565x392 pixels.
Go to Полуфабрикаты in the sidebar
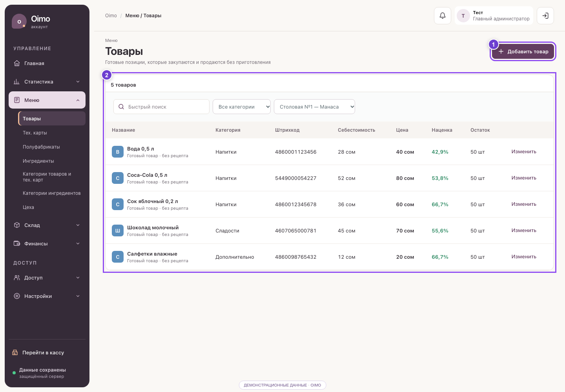(52, 147)
